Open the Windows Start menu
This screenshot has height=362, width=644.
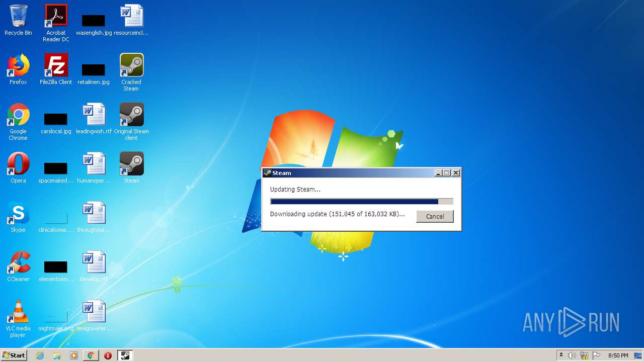point(14,355)
